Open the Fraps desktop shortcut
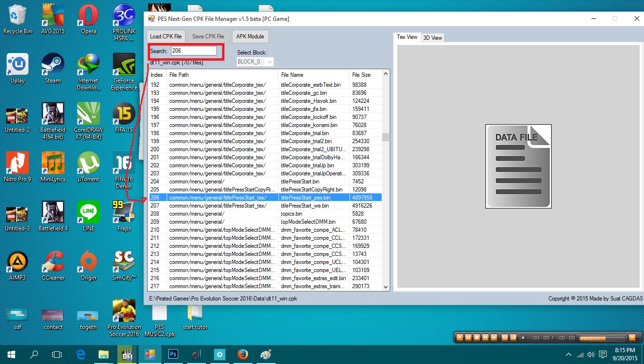 pos(124,216)
